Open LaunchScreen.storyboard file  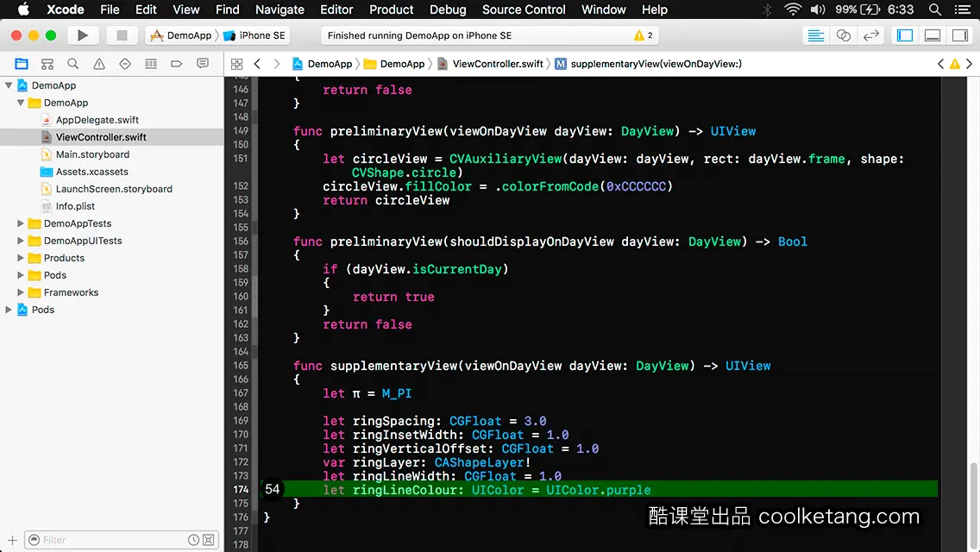[x=114, y=189]
